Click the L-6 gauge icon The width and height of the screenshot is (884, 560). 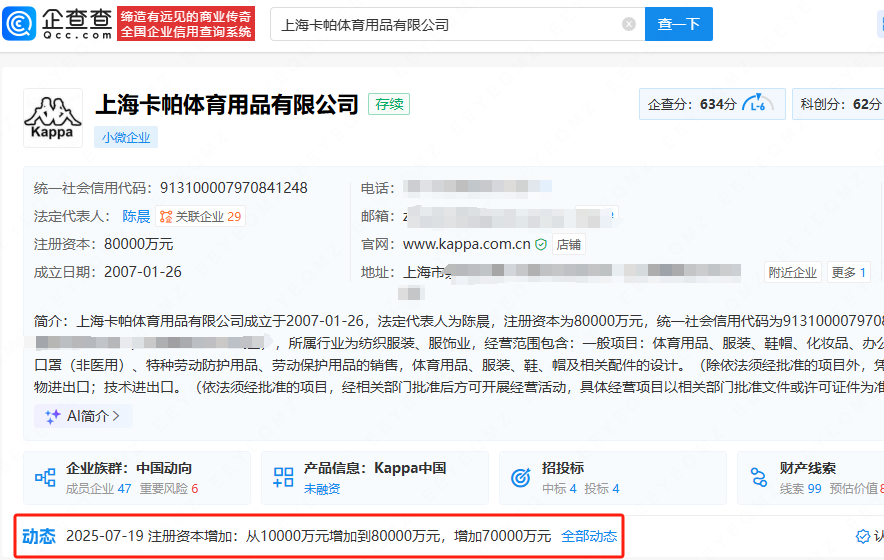click(x=758, y=104)
